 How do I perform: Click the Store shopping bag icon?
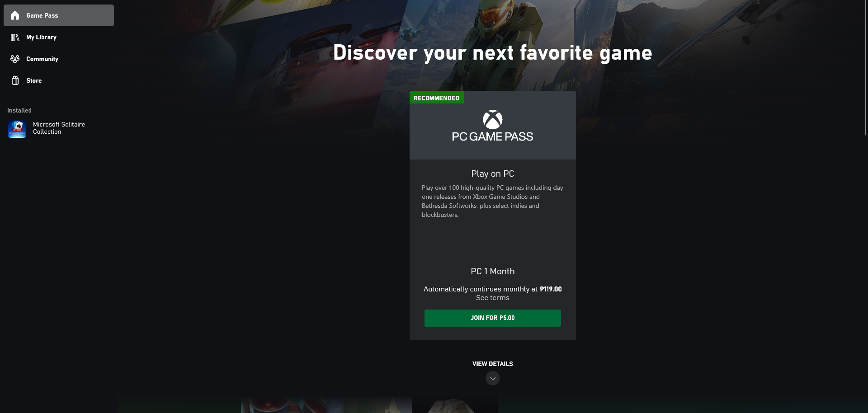pyautogui.click(x=15, y=80)
